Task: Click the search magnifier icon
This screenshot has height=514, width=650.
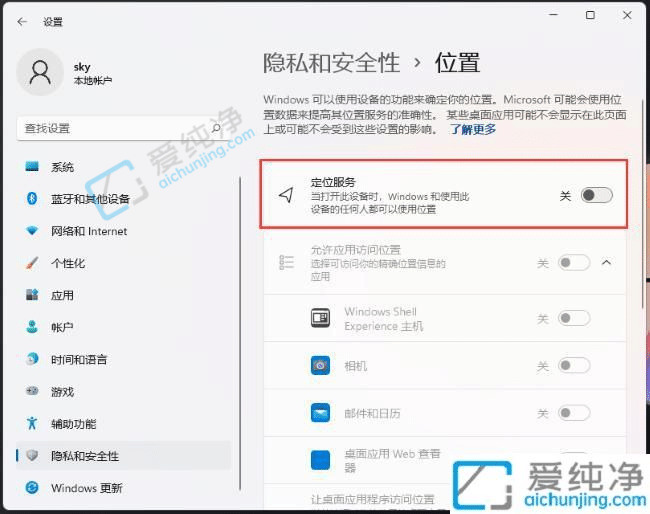Action: [x=216, y=128]
